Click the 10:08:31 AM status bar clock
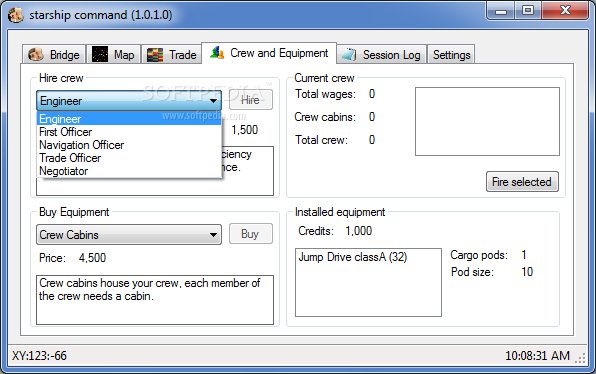596x374 pixels. click(537, 356)
